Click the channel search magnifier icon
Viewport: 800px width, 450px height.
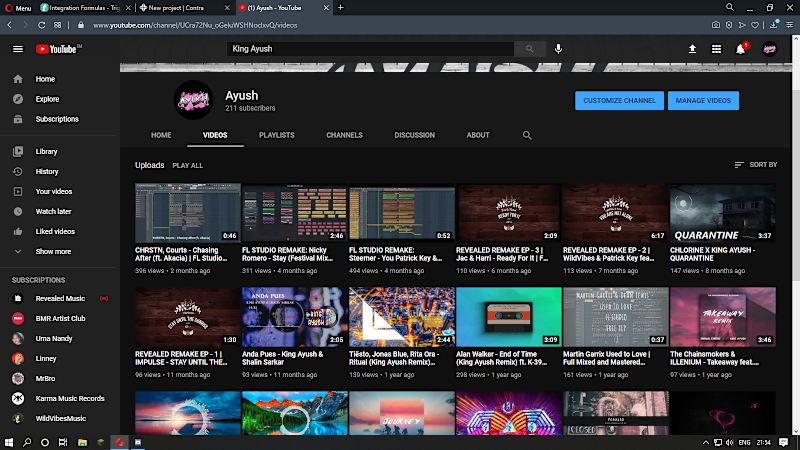527,135
